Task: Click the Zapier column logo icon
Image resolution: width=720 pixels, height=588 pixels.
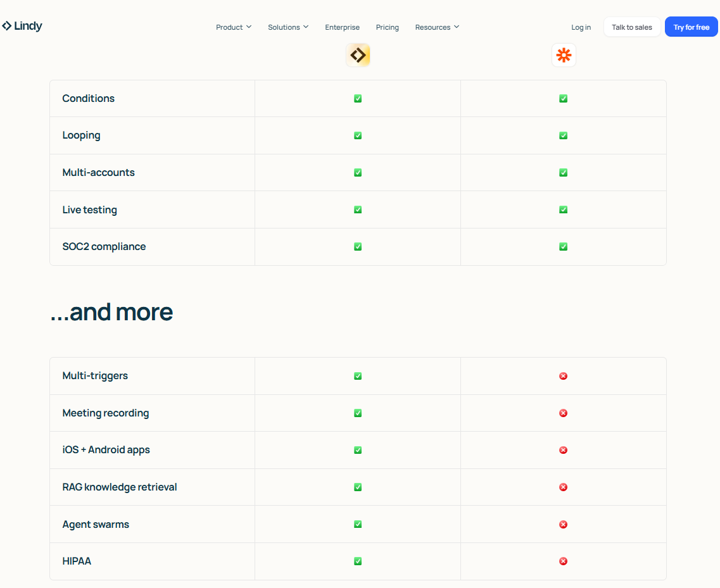Action: click(x=564, y=55)
